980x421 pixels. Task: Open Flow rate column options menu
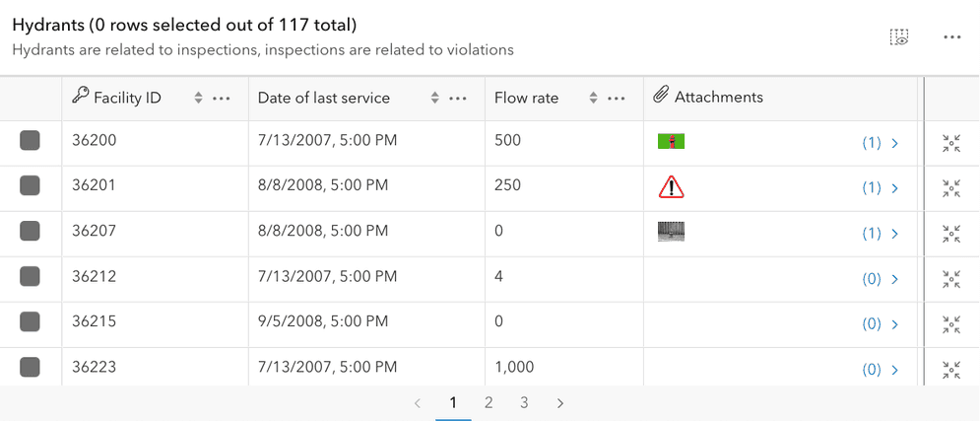(617, 98)
